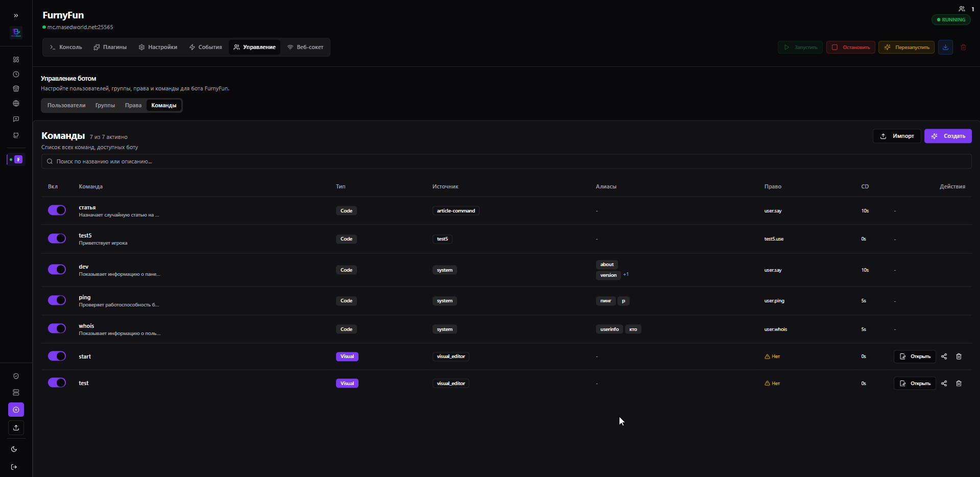Click the search magnifier icon
The width and height of the screenshot is (980, 477).
(x=50, y=161)
